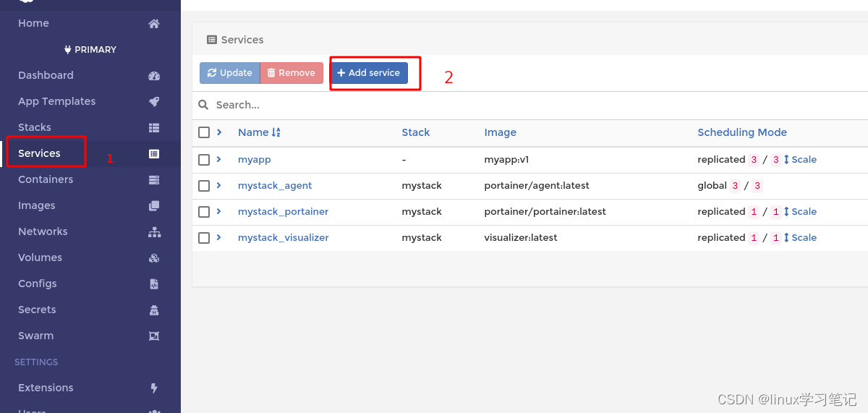Click the Home house icon
The width and height of the screenshot is (868, 413).
tap(153, 23)
